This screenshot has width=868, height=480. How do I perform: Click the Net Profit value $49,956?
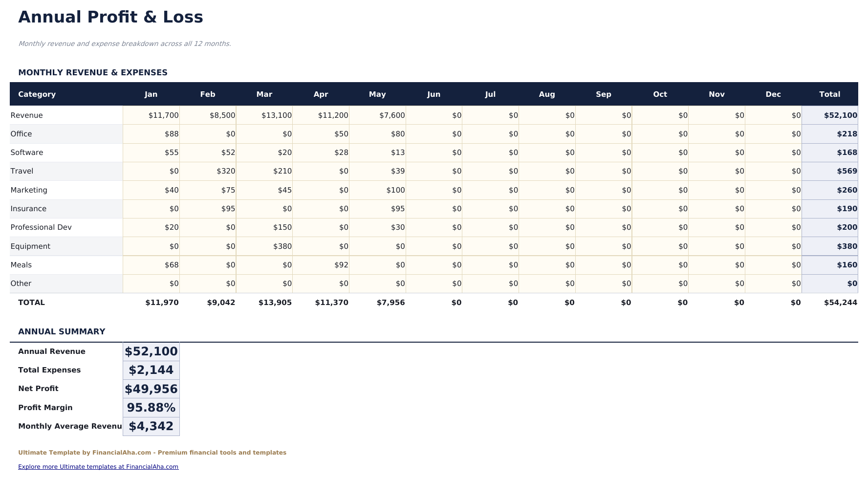151,389
